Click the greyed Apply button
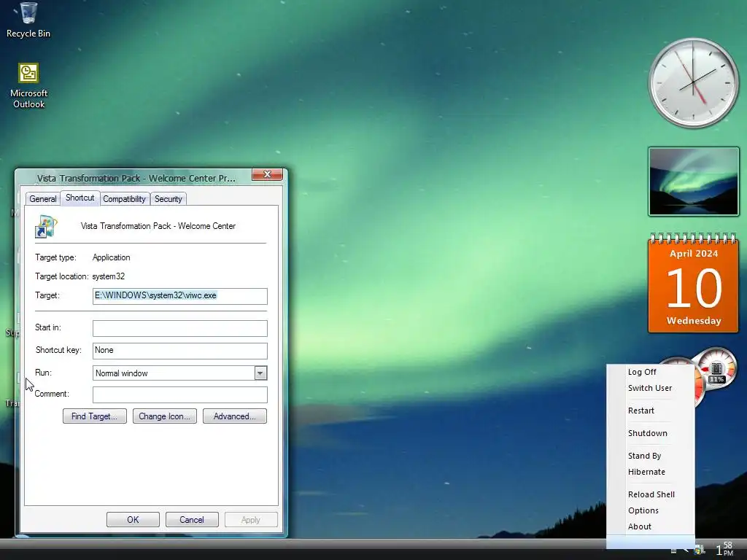747x560 pixels. pos(251,519)
